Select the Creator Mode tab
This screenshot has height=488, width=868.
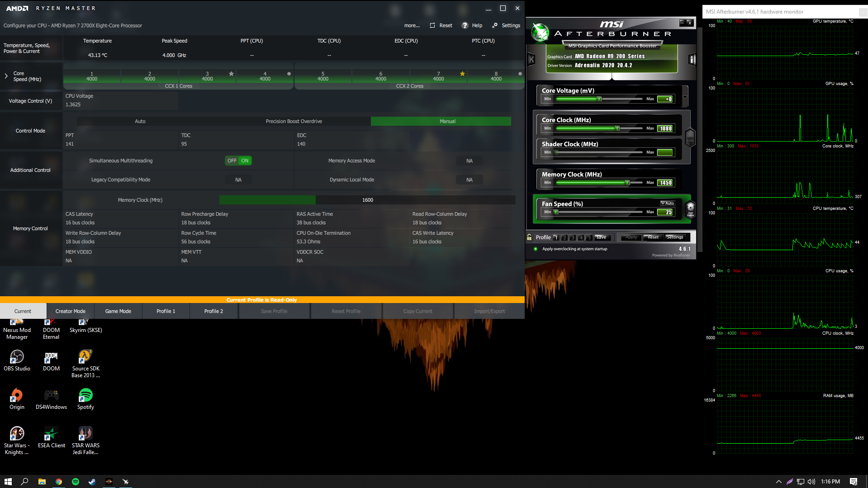click(70, 311)
